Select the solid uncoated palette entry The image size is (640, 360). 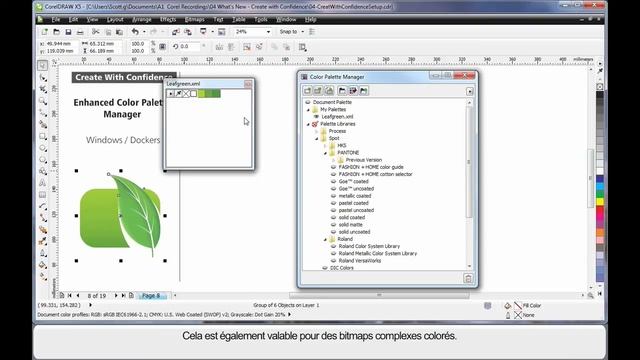pyautogui.click(x=354, y=232)
